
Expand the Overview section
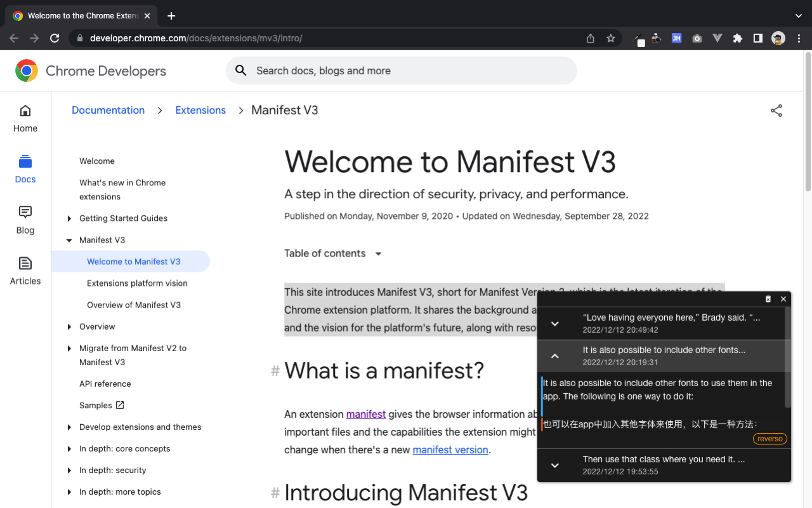pyautogui.click(x=69, y=326)
